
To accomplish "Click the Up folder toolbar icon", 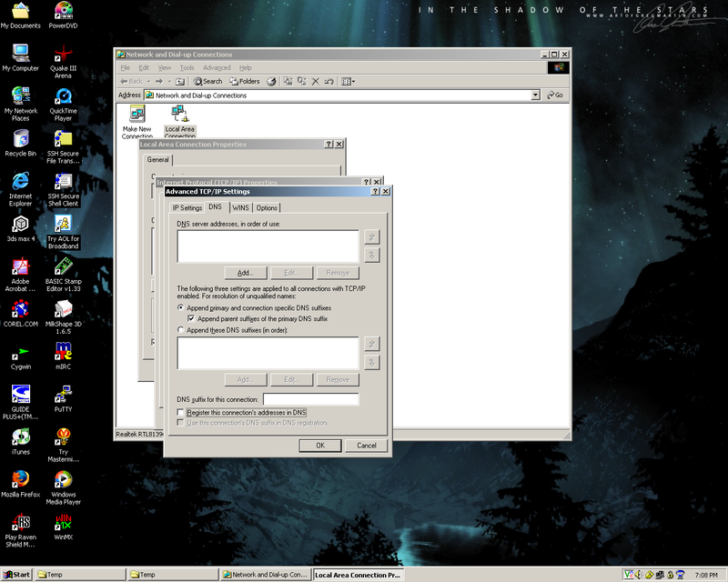I will [180, 82].
